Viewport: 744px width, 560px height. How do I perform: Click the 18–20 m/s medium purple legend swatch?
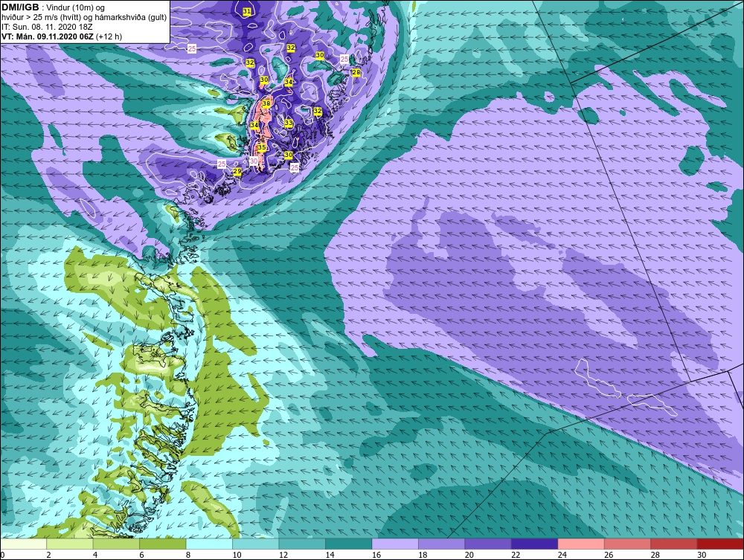[x=442, y=544]
